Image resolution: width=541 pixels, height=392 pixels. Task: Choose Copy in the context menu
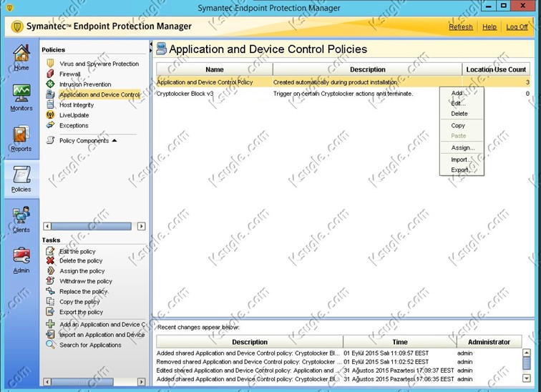(x=462, y=125)
